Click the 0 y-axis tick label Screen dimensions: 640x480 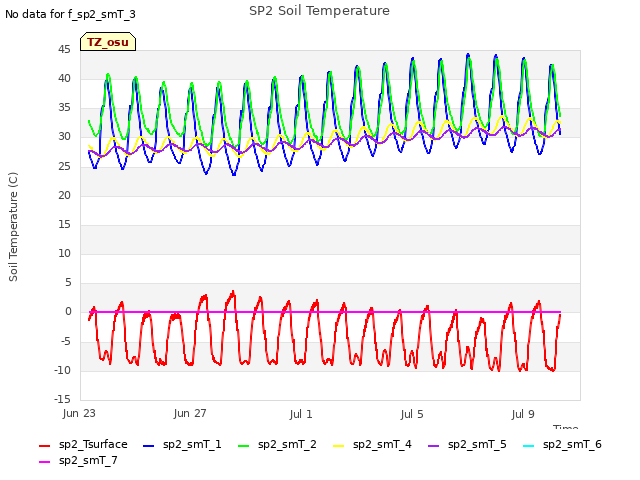[x=68, y=312]
